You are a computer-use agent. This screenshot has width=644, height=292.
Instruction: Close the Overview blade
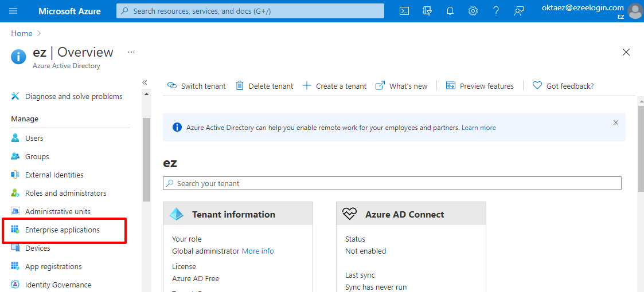626,52
